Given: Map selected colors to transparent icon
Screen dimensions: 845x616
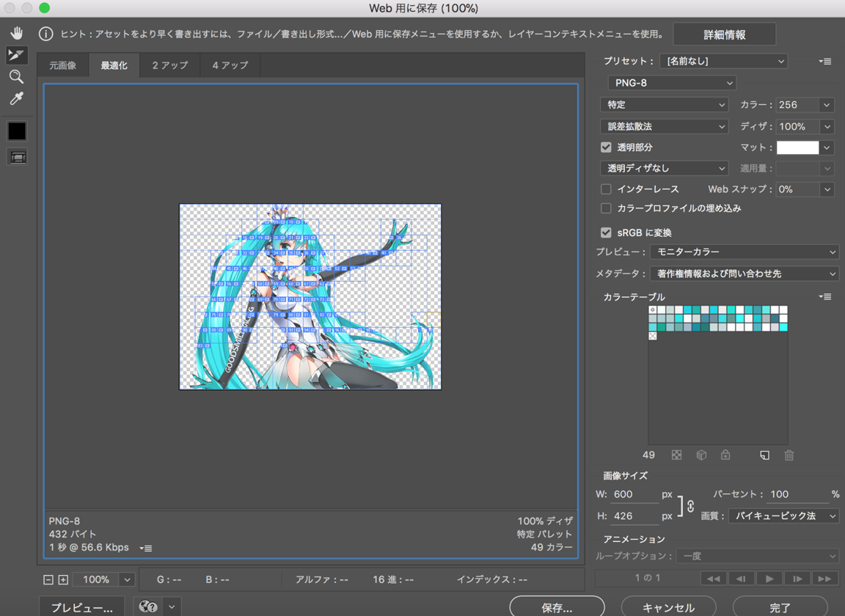Looking at the screenshot, I should pyautogui.click(x=677, y=455).
